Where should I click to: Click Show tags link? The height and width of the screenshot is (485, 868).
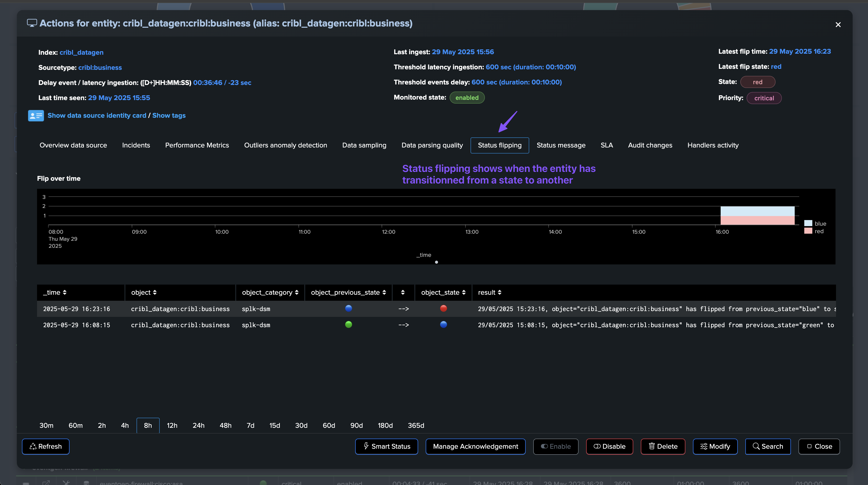click(169, 116)
